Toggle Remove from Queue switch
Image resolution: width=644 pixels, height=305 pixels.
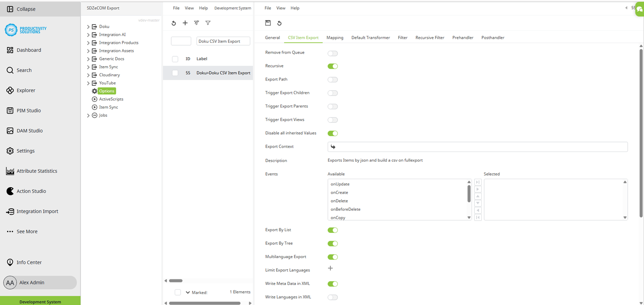tap(333, 53)
